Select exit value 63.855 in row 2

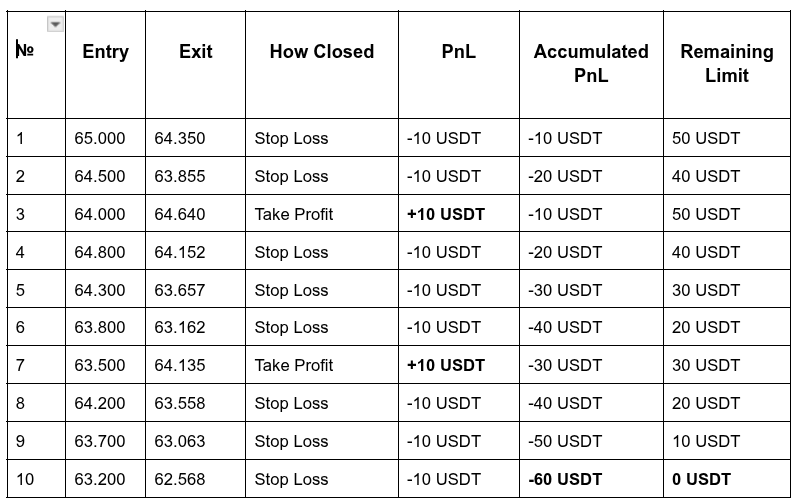point(179,176)
